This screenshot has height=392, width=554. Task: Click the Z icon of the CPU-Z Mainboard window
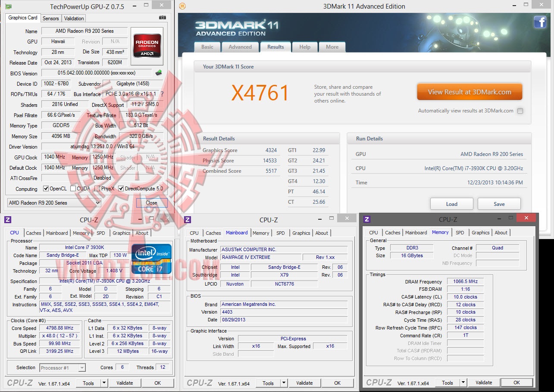(188, 220)
